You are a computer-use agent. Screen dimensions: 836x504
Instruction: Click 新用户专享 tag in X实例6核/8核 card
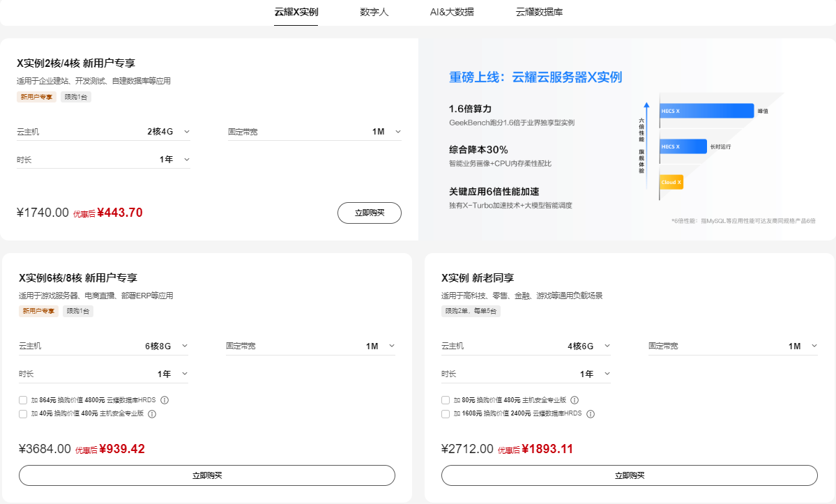(x=39, y=311)
